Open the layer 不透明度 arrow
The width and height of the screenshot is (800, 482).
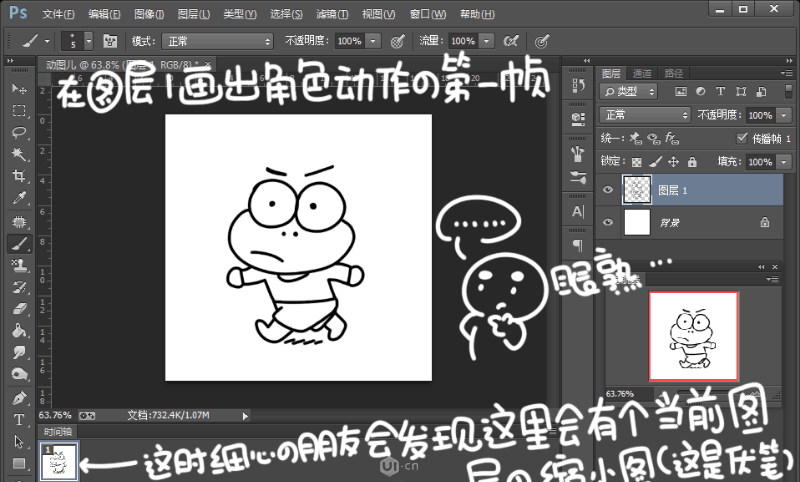coord(784,115)
